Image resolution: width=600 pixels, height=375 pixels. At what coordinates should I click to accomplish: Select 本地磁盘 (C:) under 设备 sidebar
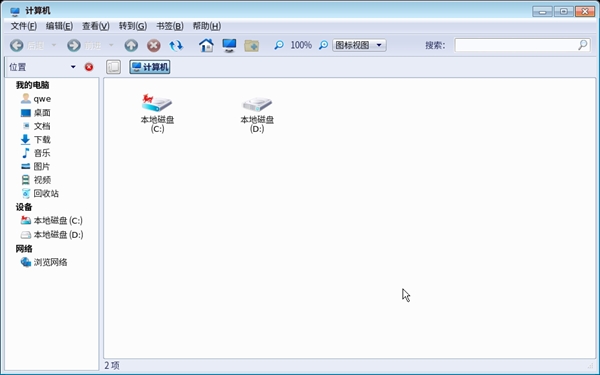point(52,220)
